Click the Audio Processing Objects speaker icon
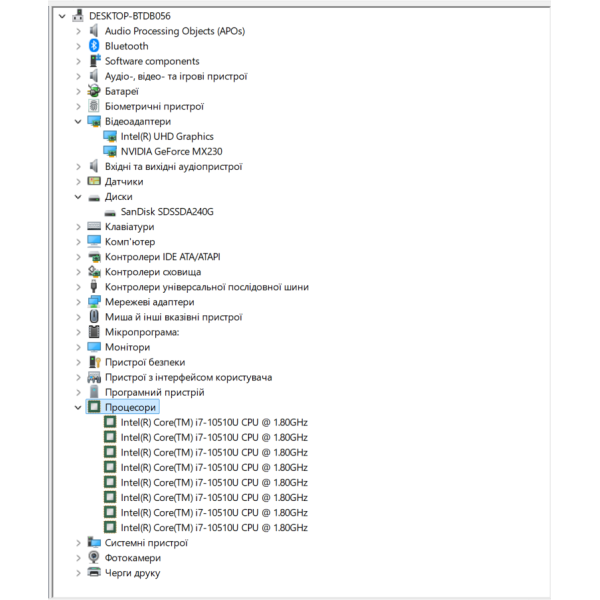The width and height of the screenshot is (600, 600). (x=94, y=31)
